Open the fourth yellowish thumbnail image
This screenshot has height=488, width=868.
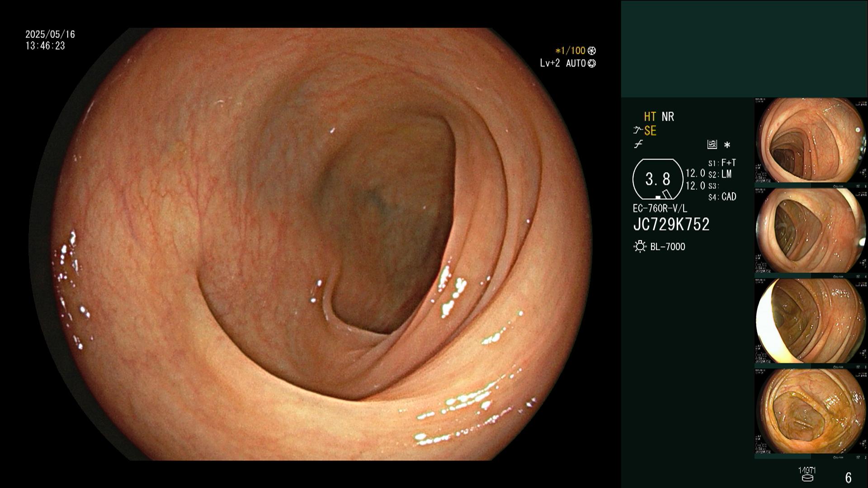click(x=811, y=412)
